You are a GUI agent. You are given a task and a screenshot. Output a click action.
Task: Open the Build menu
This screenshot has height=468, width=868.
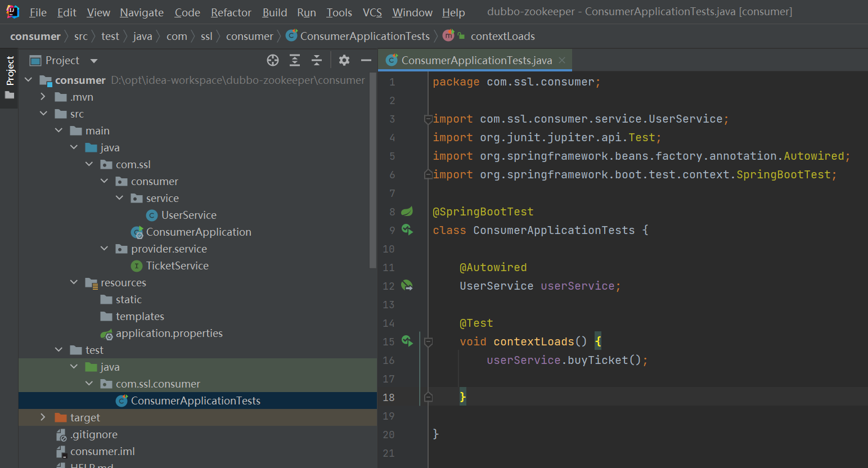[275, 12]
